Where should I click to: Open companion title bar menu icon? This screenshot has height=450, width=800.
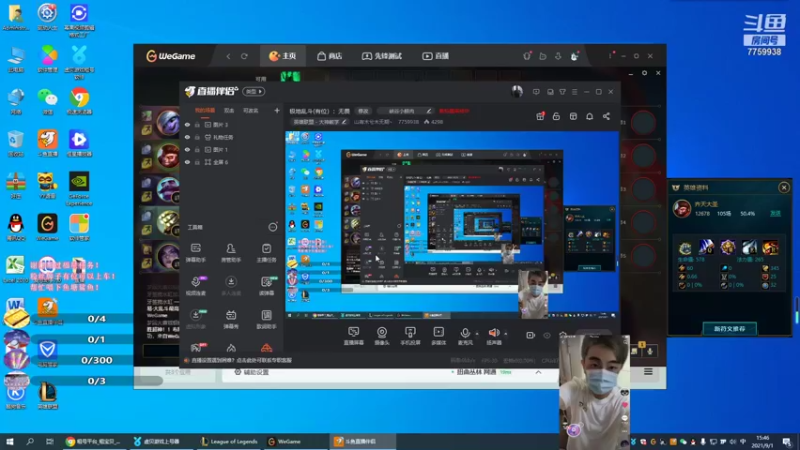(x=574, y=92)
